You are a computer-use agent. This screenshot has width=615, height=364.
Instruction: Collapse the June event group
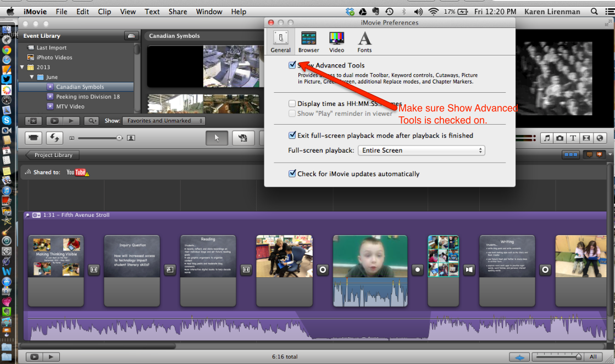(x=32, y=77)
